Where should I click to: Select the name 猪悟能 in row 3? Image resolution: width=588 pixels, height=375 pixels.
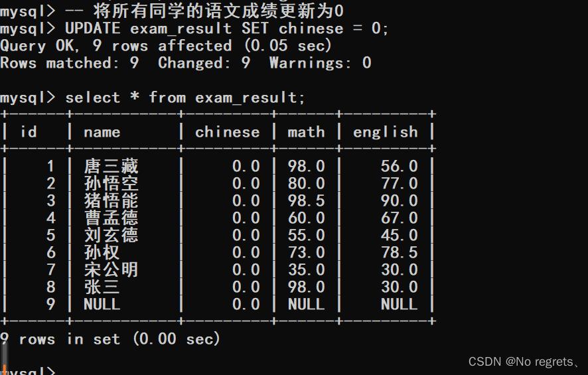pyautogui.click(x=111, y=200)
